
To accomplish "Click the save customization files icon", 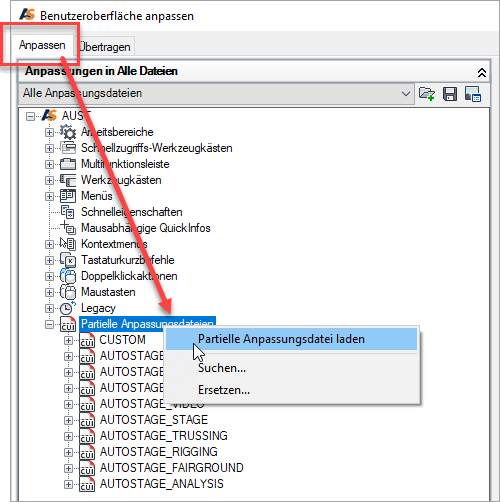I will pos(450,94).
